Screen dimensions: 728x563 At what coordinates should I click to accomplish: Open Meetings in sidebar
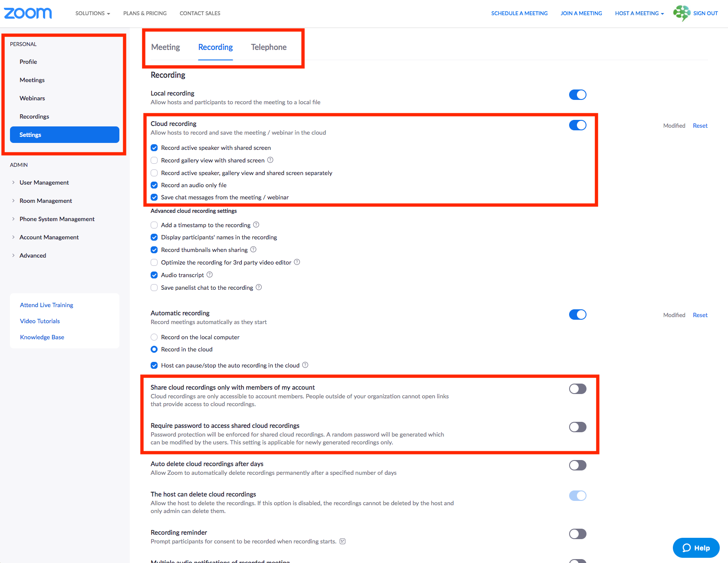click(x=32, y=80)
